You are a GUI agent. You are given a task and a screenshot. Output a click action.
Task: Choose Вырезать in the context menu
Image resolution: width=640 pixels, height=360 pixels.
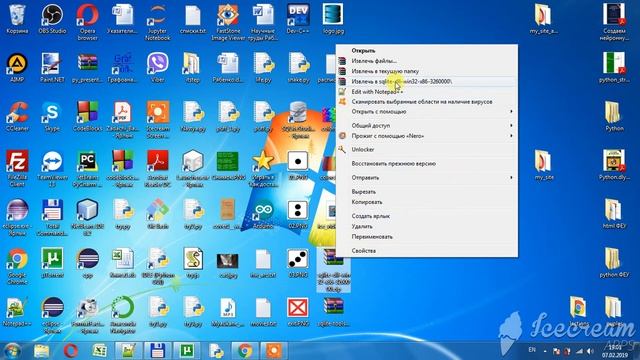[427, 191]
